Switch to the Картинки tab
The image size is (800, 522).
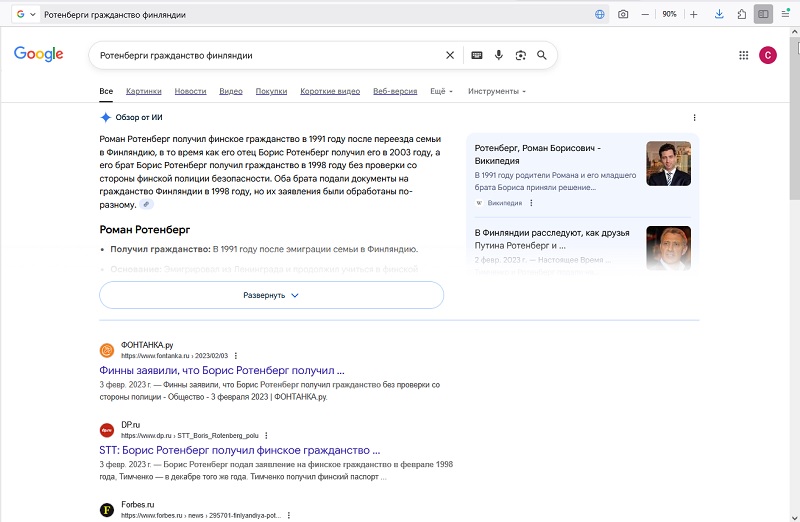tap(143, 91)
